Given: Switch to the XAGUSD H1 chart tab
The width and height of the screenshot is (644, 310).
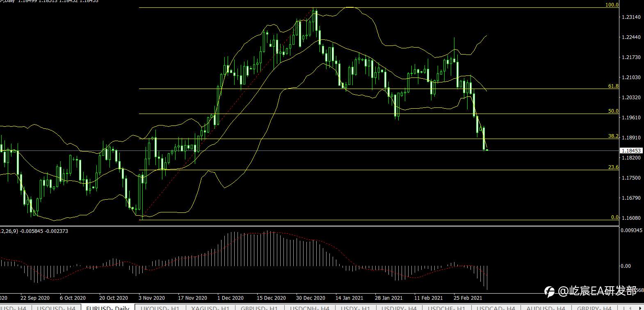Looking at the screenshot, I should 210,308.
